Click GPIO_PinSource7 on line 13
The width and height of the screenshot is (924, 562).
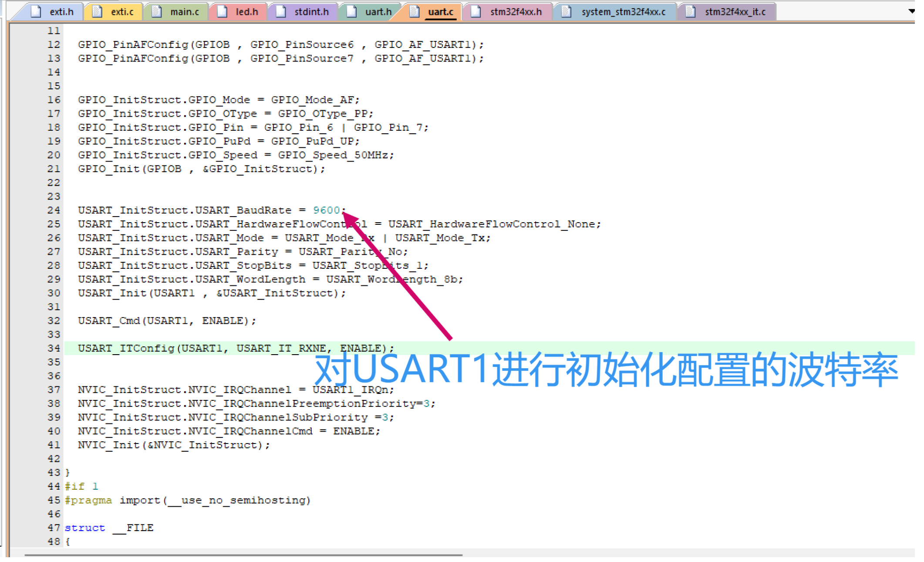pos(302,58)
